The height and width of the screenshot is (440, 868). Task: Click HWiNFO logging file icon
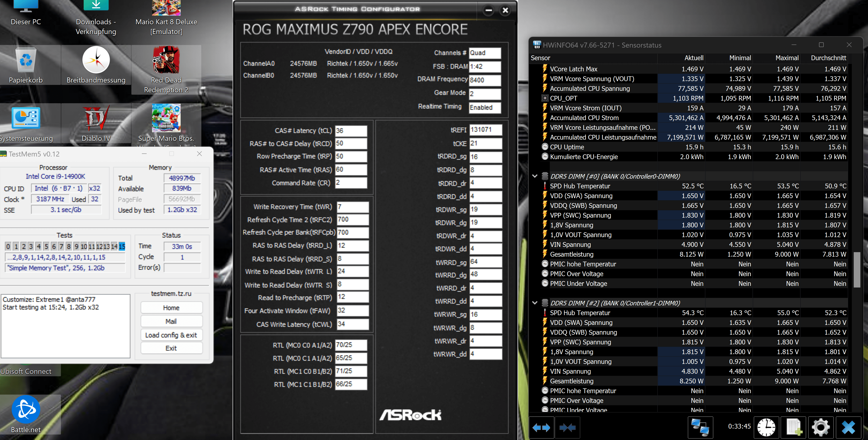pyautogui.click(x=794, y=428)
